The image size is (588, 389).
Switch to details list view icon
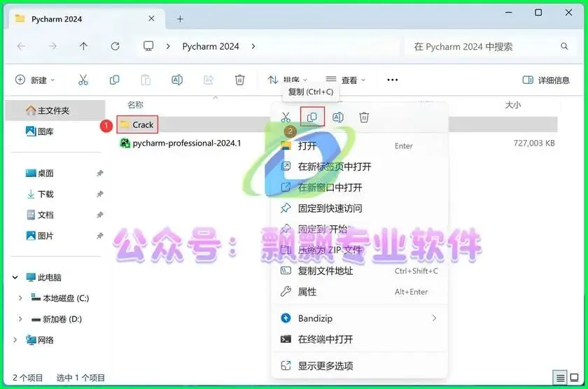560,377
